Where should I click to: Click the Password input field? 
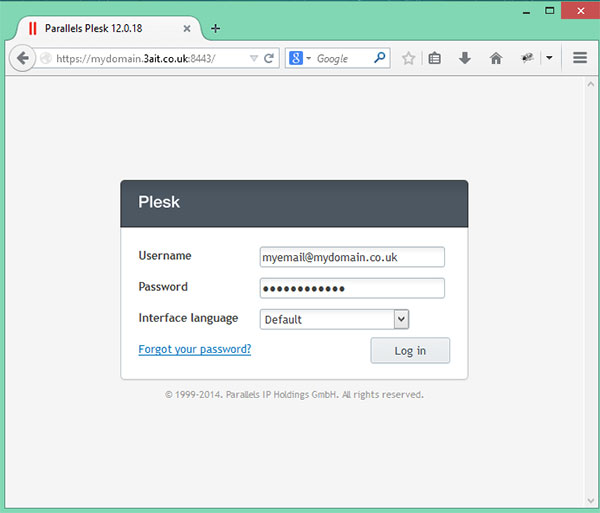point(352,288)
